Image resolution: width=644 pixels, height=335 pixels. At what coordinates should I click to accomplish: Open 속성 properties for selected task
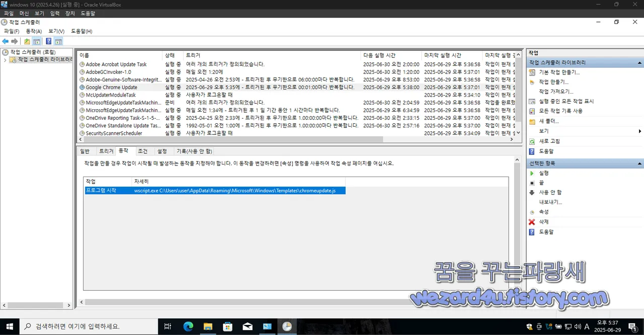(543, 212)
